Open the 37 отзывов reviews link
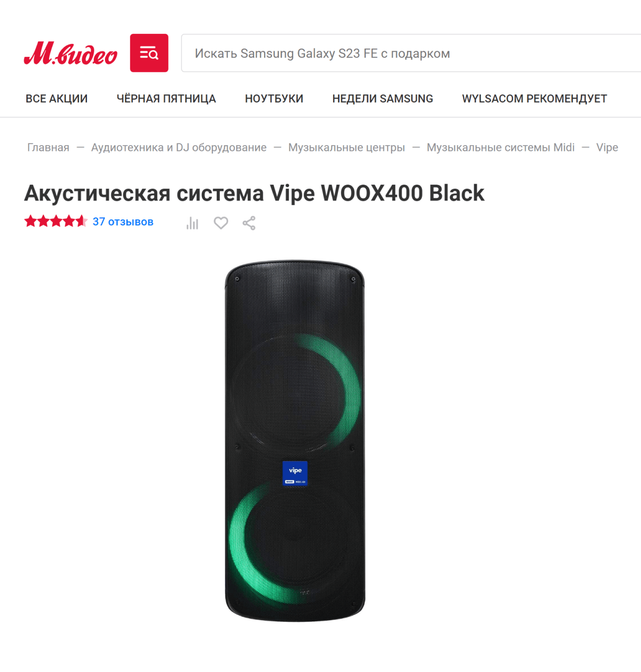Screen dimensions: 641x672 click(123, 222)
